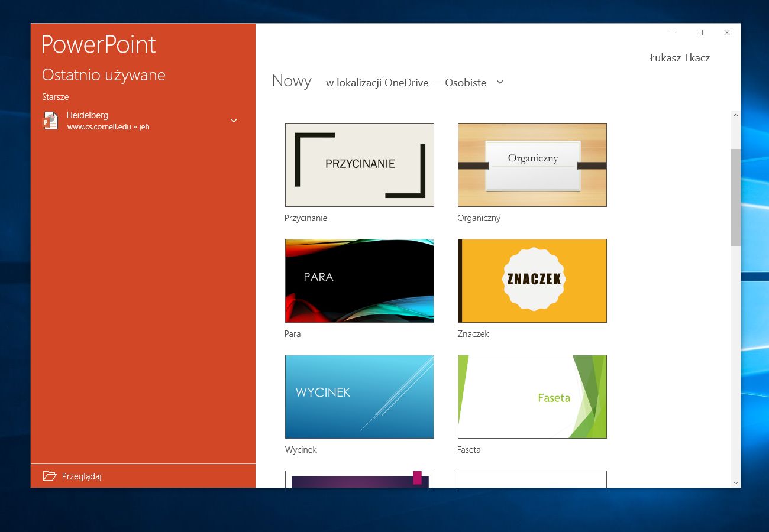Select the Para template
Viewport: 769px width, 532px height.
[x=359, y=280]
